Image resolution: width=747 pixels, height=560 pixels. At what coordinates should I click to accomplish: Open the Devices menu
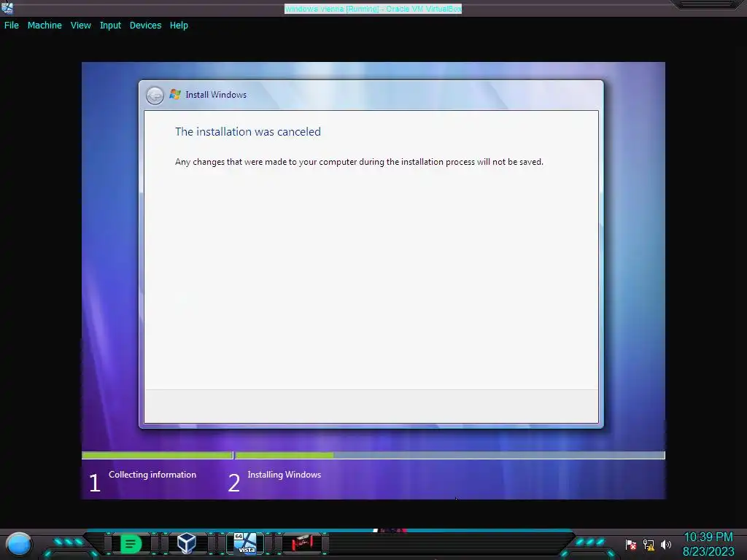tap(145, 26)
